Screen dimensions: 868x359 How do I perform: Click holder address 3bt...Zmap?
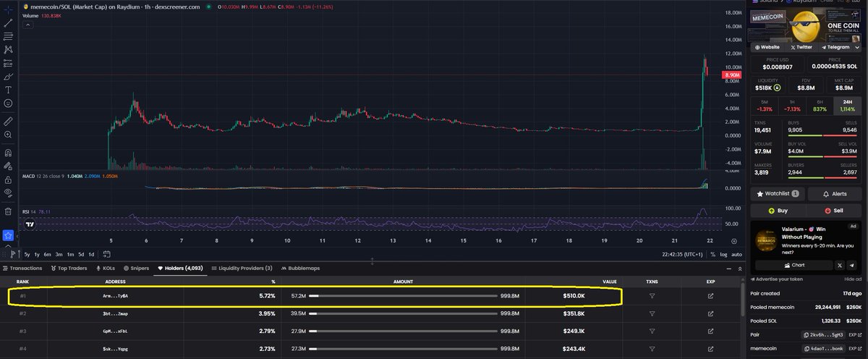[x=116, y=313]
